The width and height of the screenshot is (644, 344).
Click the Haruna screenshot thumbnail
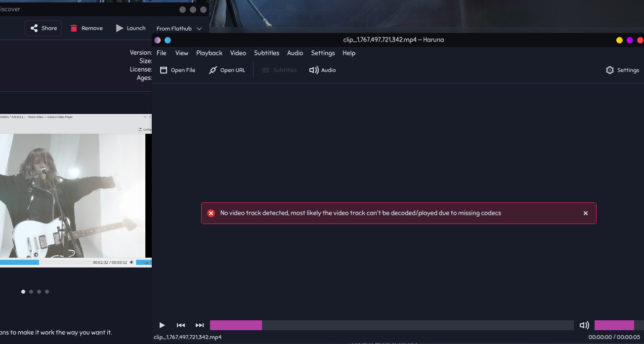click(74, 191)
